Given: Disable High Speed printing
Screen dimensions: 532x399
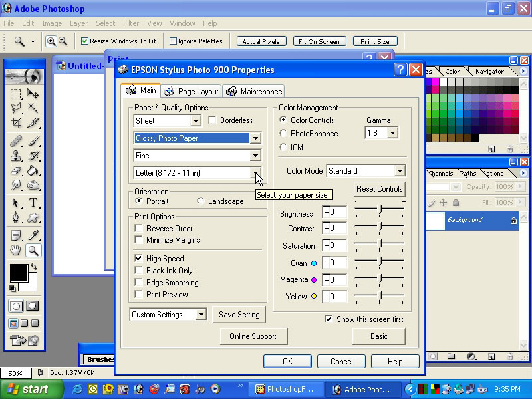Looking at the screenshot, I should (x=138, y=259).
